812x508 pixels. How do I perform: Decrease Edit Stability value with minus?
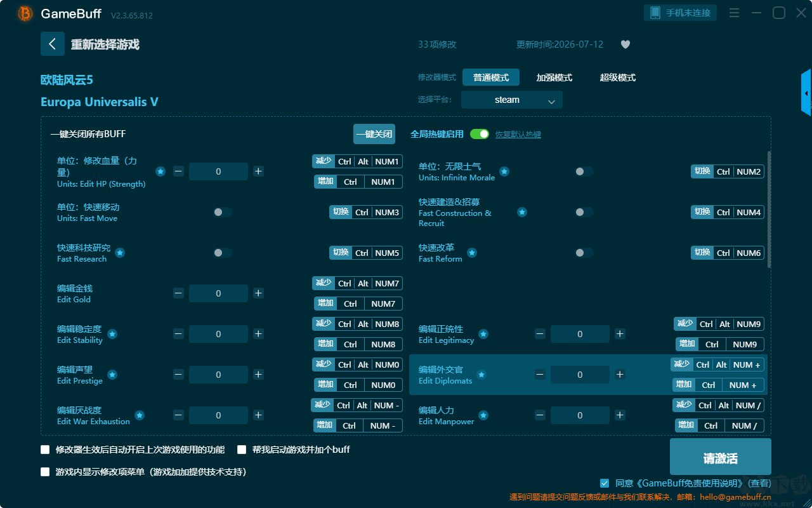pyautogui.click(x=178, y=334)
